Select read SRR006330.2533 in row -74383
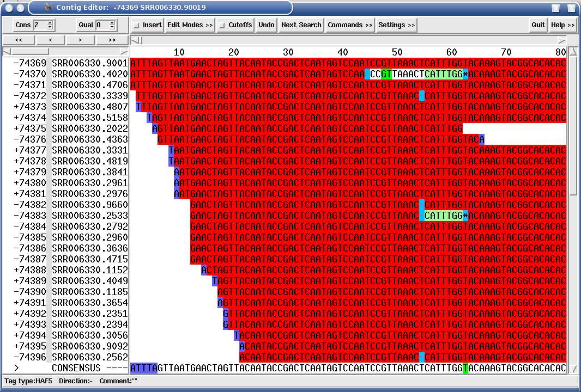 [x=90, y=216]
